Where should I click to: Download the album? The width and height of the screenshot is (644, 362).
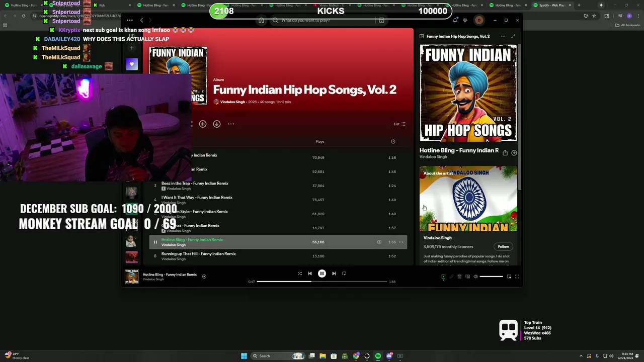pyautogui.click(x=217, y=124)
